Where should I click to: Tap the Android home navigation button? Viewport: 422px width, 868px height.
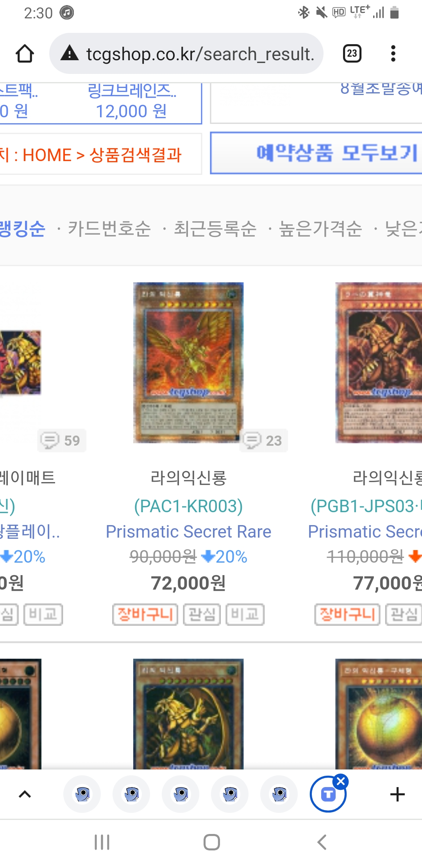click(x=211, y=842)
